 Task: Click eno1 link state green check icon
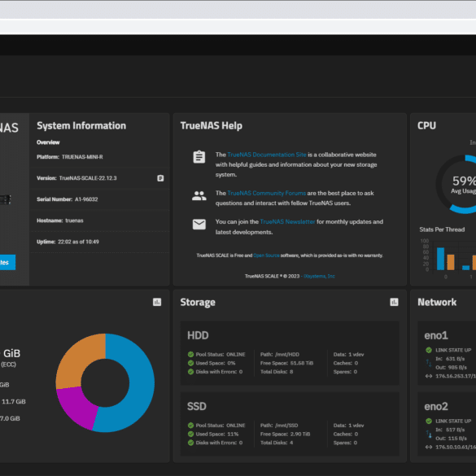[429, 350]
